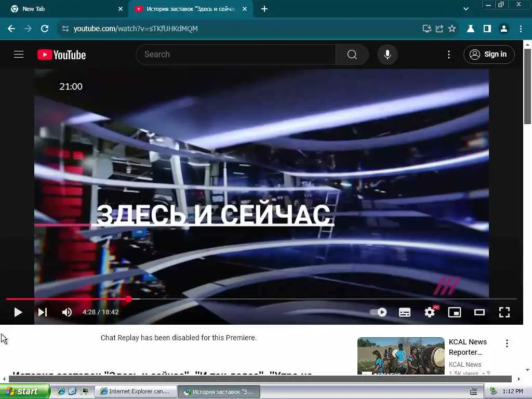This screenshot has height=399, width=532.
Task: Click the YouTube Search field
Action: pos(235,54)
